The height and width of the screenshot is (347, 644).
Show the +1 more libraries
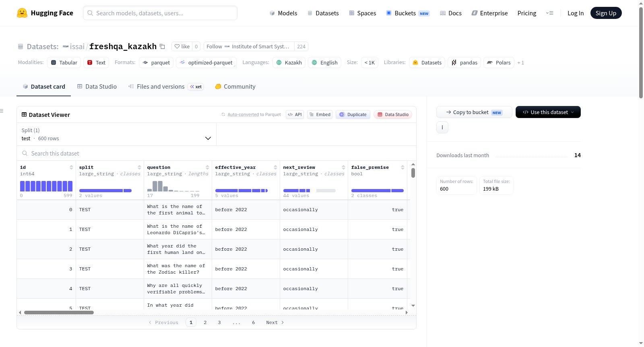[x=521, y=62]
